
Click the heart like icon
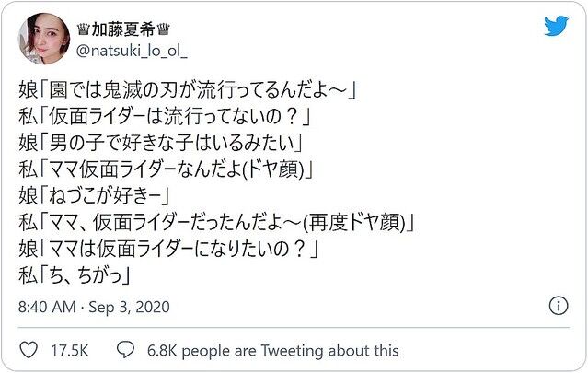coord(29,350)
